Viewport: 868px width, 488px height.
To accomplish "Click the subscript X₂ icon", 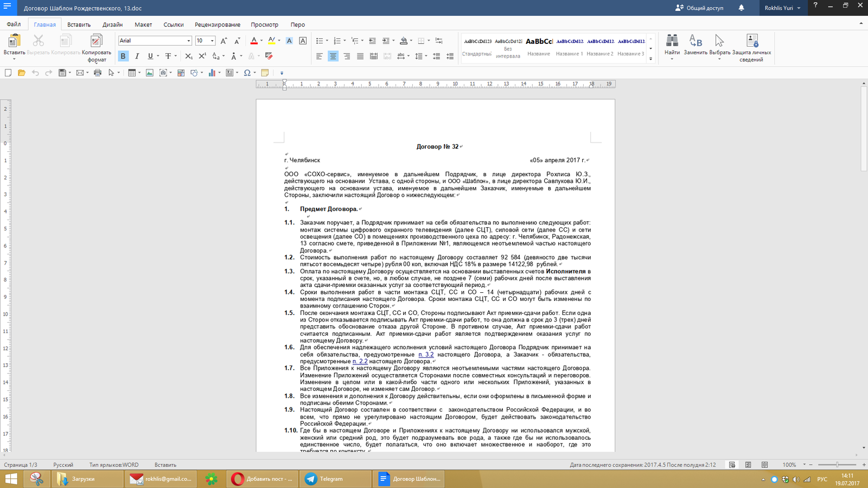I will 188,56.
